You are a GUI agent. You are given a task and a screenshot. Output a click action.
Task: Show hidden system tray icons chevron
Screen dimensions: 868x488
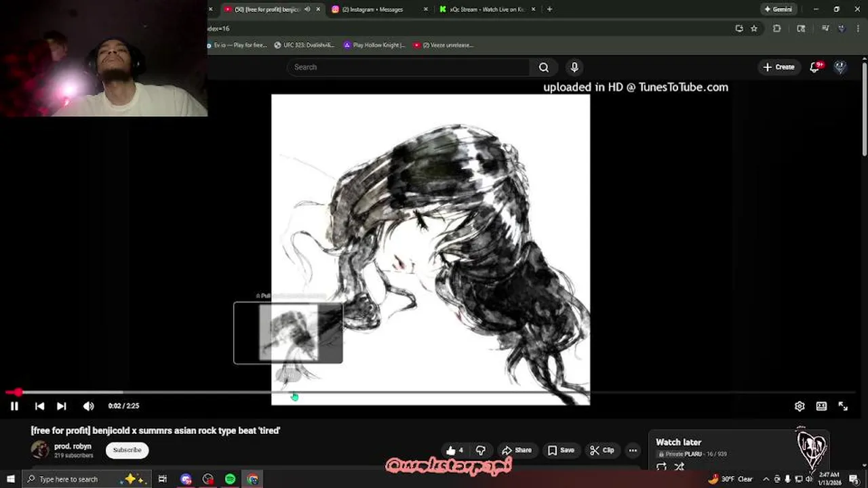(766, 479)
